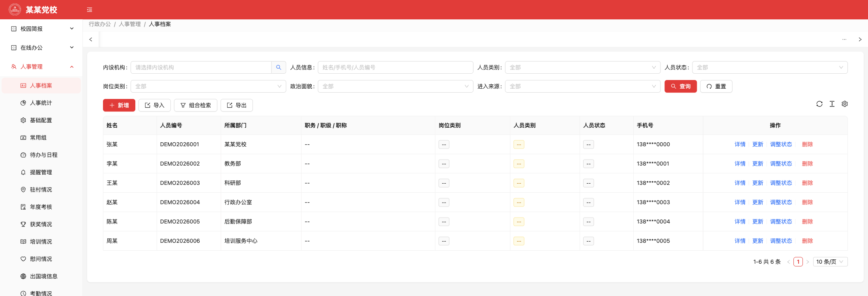Image resolution: width=868 pixels, height=296 pixels.
Task: Click the 人员信息 search input
Action: [395, 67]
